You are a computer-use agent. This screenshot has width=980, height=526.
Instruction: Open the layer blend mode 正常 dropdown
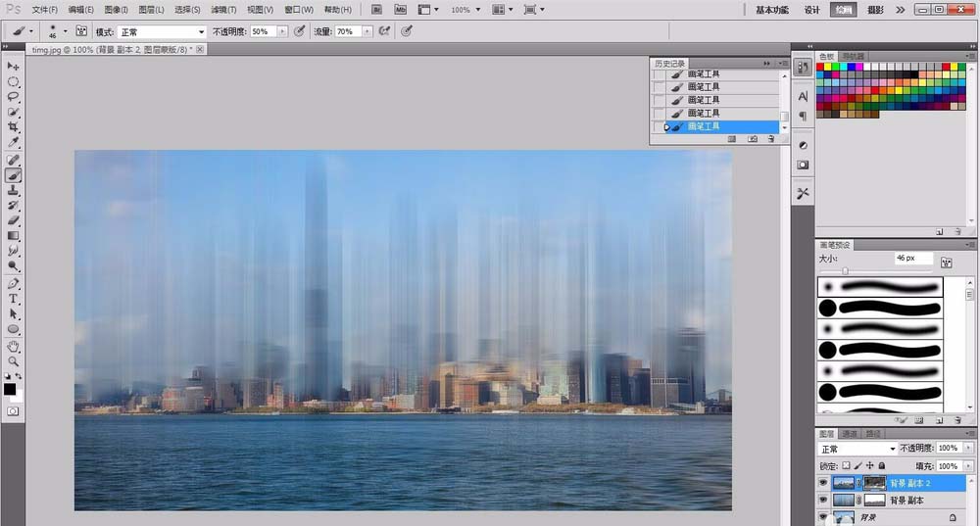[857, 449]
